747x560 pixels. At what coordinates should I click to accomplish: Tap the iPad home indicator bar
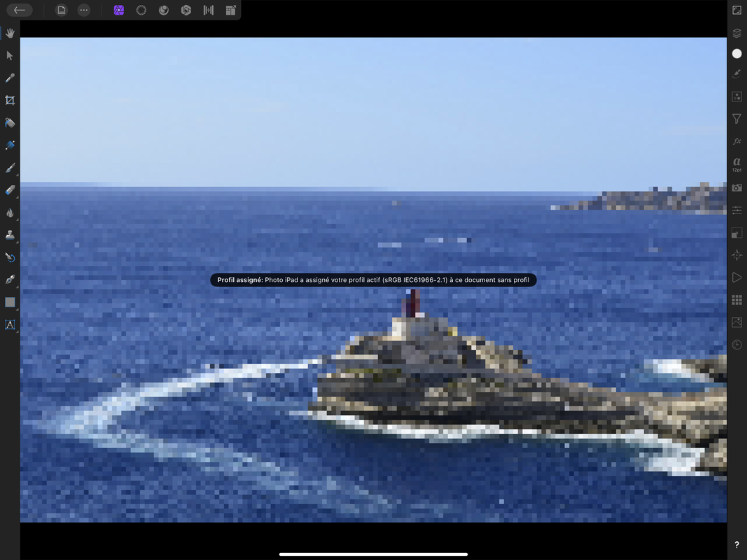374,554
